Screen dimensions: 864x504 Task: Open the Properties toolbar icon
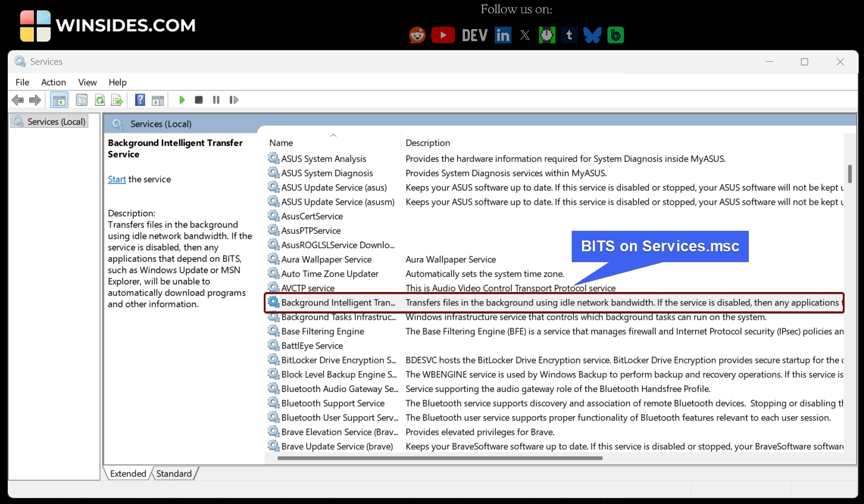[x=82, y=100]
